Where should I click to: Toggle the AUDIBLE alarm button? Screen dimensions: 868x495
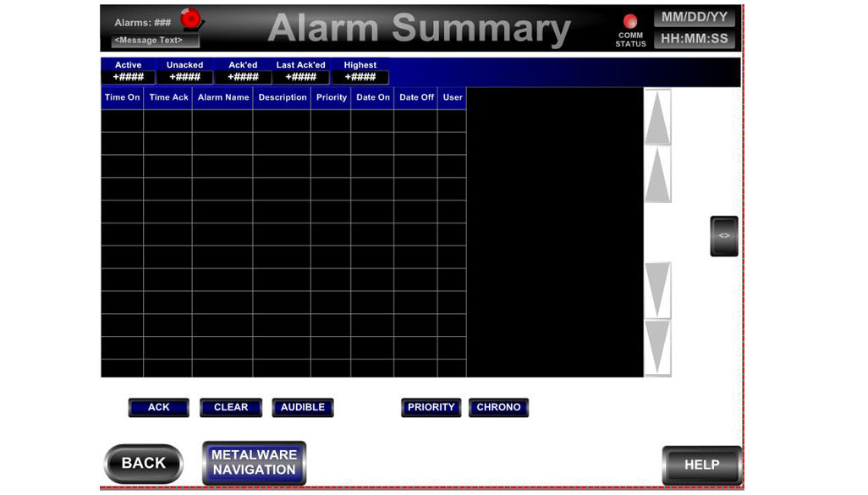(303, 408)
